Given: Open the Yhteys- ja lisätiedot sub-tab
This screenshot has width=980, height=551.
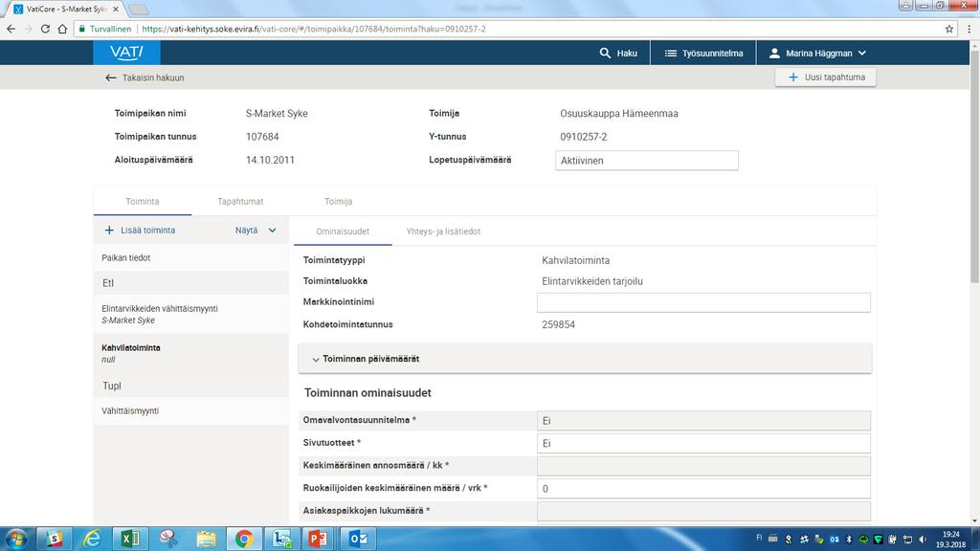Looking at the screenshot, I should [x=443, y=231].
